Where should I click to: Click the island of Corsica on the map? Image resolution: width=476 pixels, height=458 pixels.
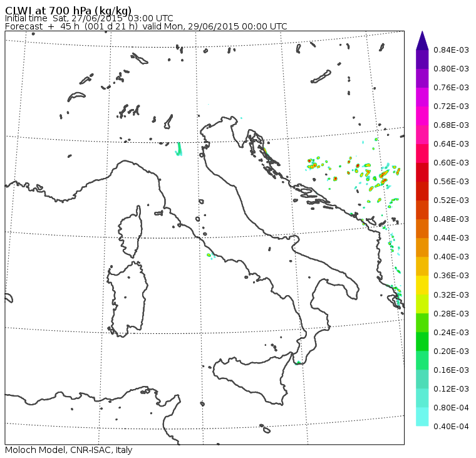coord(131,232)
